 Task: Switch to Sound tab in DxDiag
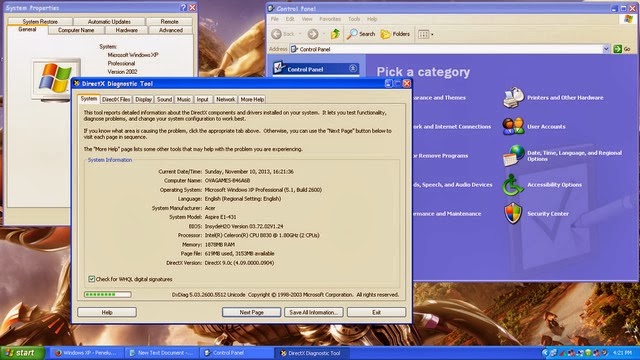click(164, 99)
